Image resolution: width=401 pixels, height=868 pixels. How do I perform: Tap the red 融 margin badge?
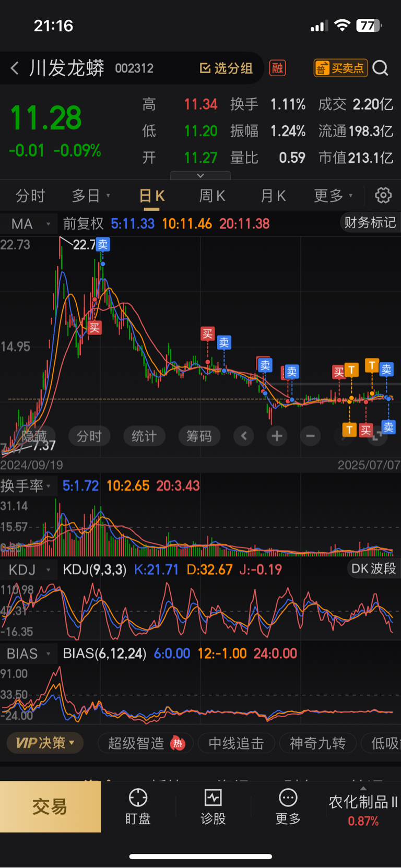tap(277, 68)
